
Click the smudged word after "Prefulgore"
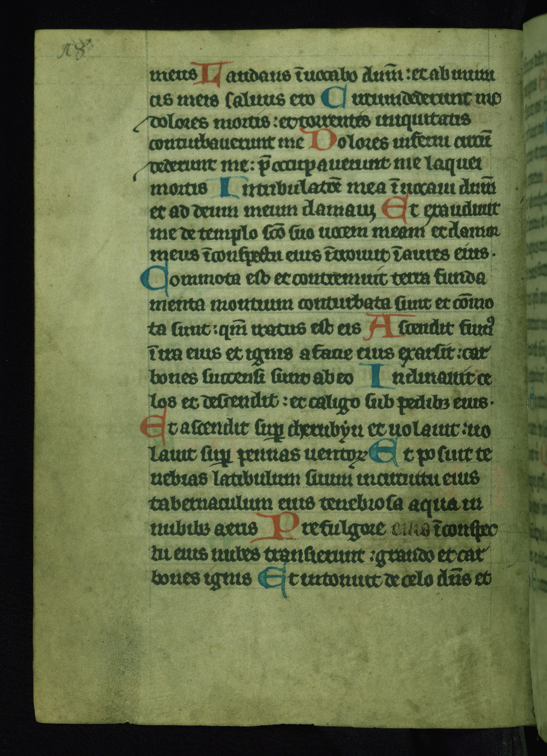pyautogui.click(x=406, y=530)
